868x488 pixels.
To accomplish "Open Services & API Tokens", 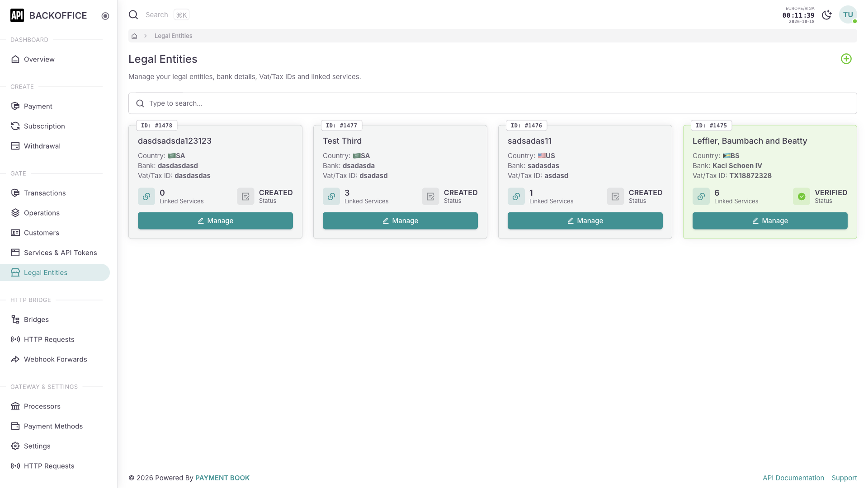I will point(55,253).
